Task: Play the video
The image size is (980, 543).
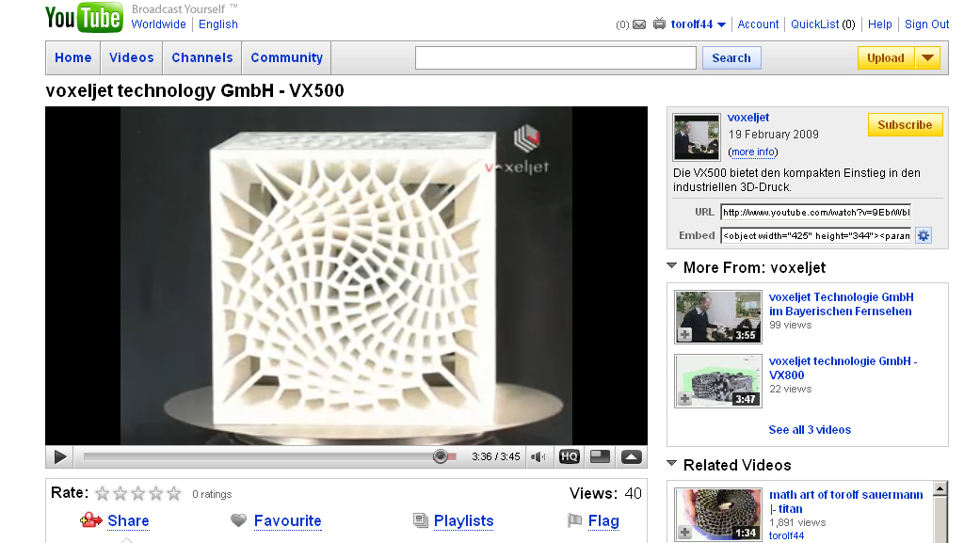Action: 60,456
